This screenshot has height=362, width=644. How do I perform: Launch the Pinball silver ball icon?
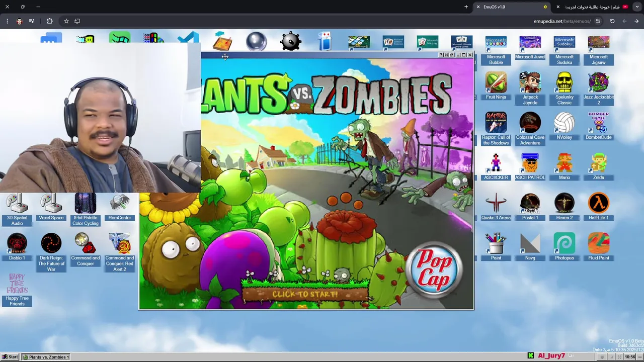pyautogui.click(x=256, y=41)
